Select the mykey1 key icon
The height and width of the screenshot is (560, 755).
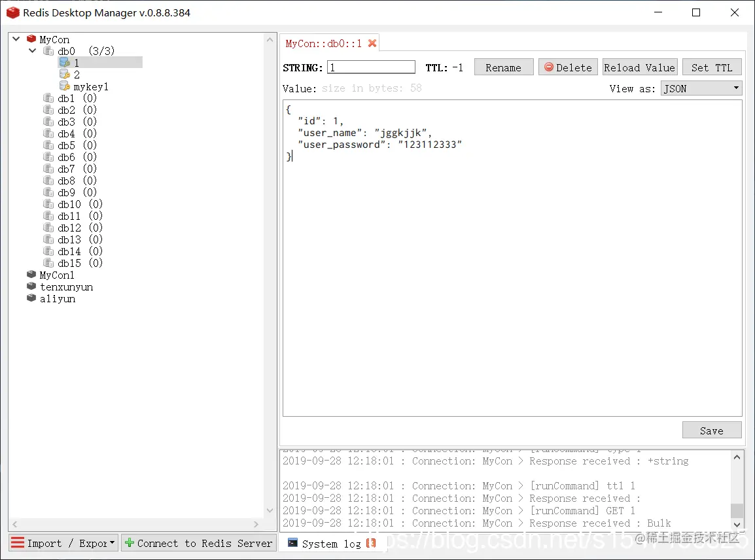coord(64,86)
